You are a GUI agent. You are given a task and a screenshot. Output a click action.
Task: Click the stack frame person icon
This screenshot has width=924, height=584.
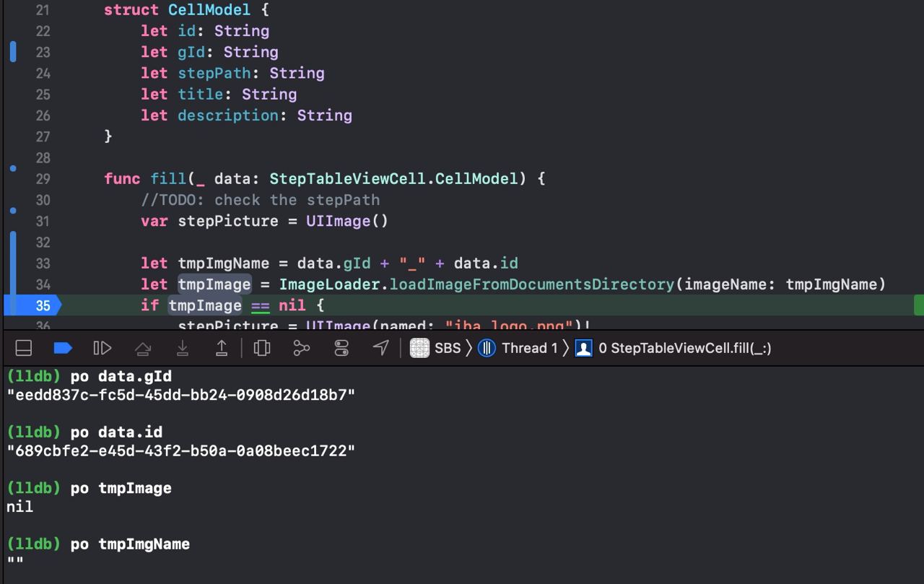point(584,348)
